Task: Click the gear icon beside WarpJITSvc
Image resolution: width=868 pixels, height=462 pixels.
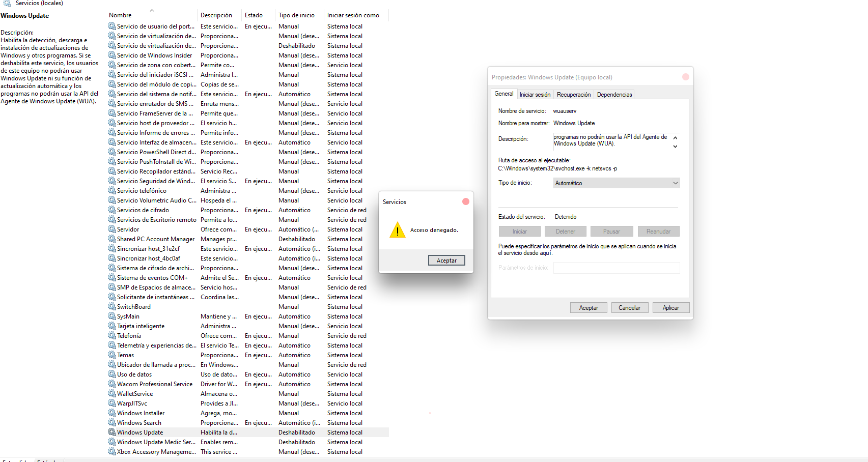Action: (x=112, y=403)
